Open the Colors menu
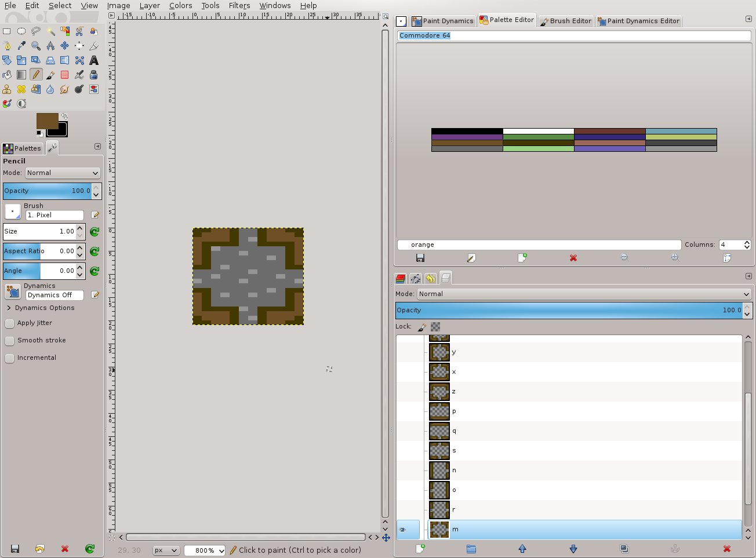This screenshot has height=558, width=756. 180,6
